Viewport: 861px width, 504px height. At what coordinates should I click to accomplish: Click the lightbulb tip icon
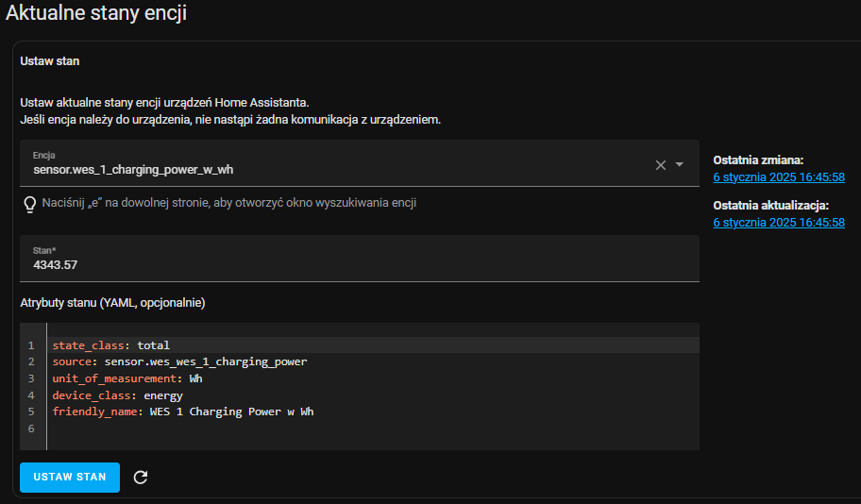tap(29, 204)
